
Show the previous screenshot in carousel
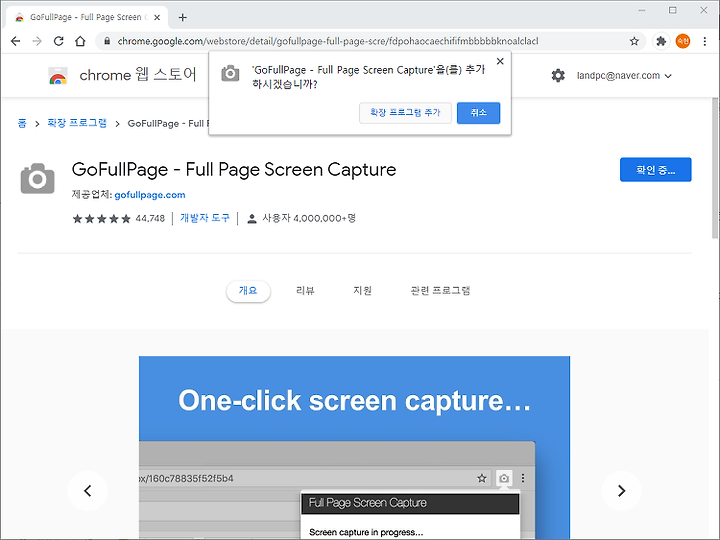pos(88,490)
